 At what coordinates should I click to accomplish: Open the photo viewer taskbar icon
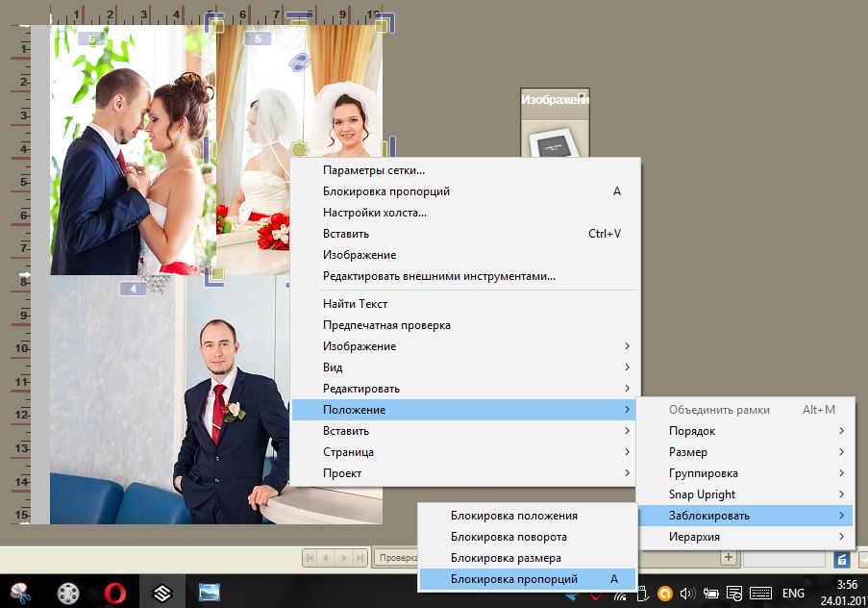(x=210, y=593)
